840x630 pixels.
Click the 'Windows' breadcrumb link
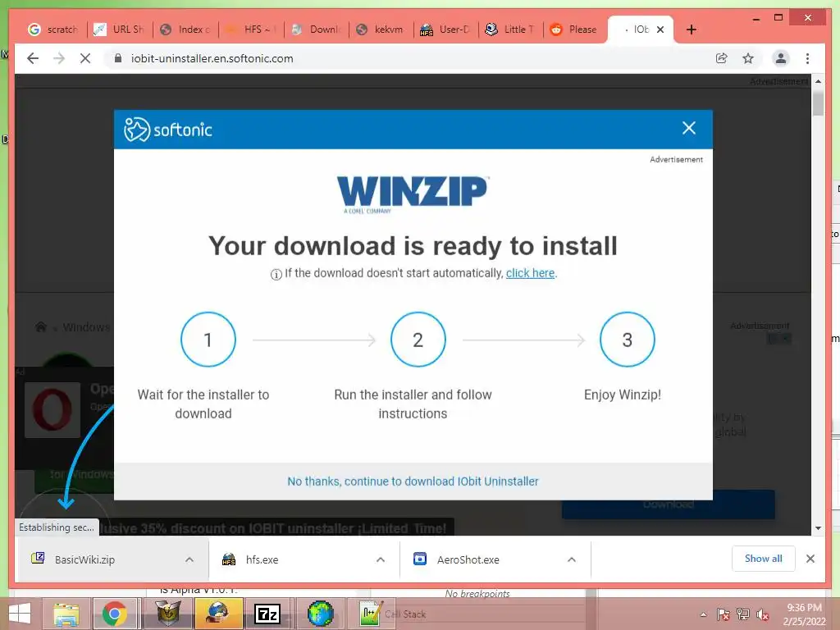[x=86, y=326]
